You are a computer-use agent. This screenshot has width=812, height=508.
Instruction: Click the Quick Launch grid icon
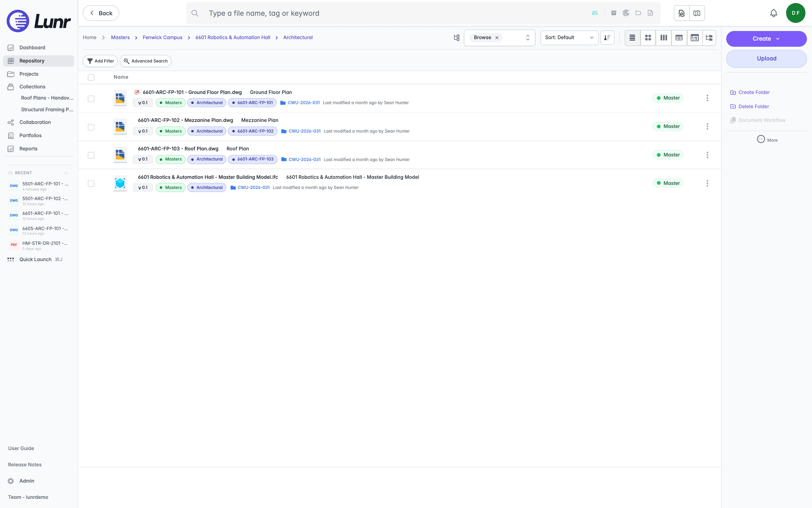point(11,259)
